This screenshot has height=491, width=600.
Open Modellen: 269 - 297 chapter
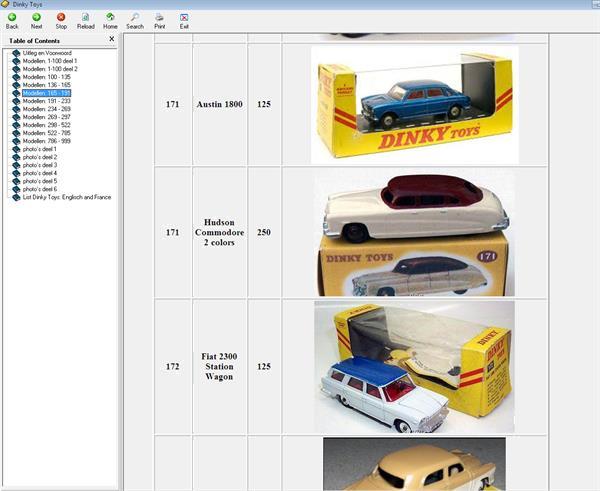pyautogui.click(x=46, y=117)
